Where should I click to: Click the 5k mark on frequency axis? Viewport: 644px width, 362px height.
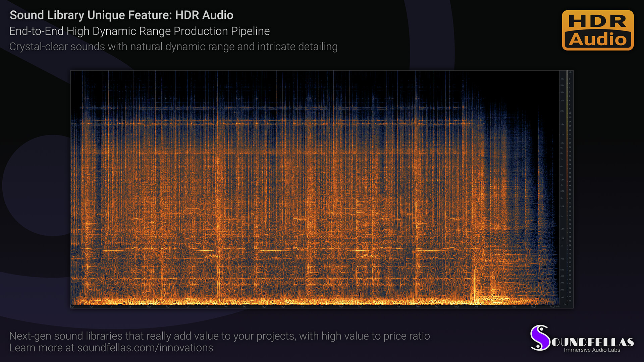(x=561, y=175)
